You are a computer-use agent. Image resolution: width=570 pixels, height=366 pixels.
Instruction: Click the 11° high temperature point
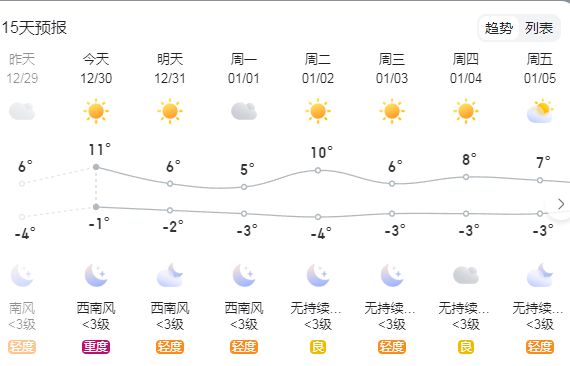96,167
